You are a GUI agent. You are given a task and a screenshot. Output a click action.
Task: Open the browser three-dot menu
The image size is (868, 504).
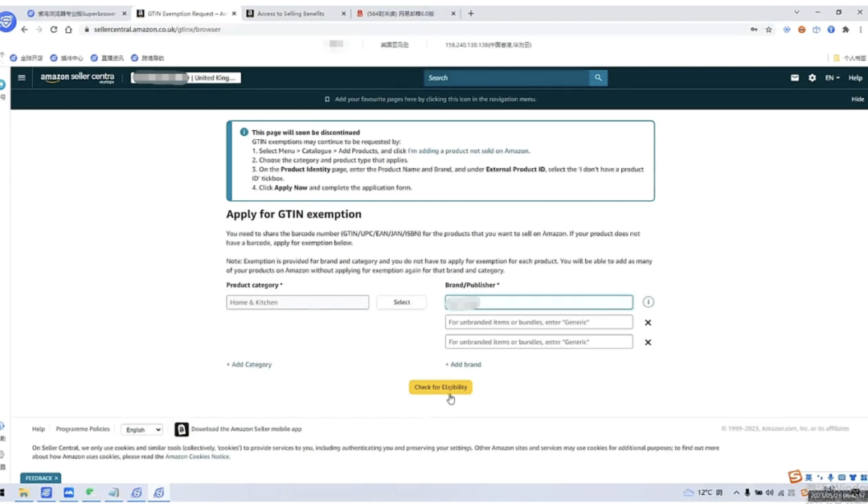[x=860, y=30]
